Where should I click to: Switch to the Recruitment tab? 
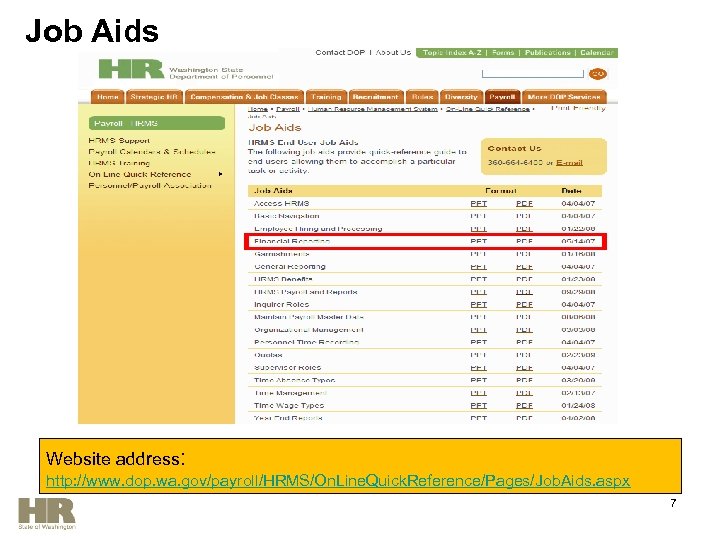(x=376, y=97)
